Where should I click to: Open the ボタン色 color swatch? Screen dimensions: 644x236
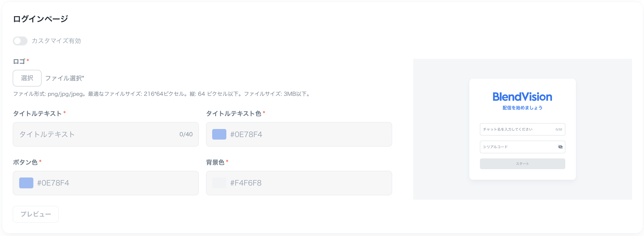(26, 183)
